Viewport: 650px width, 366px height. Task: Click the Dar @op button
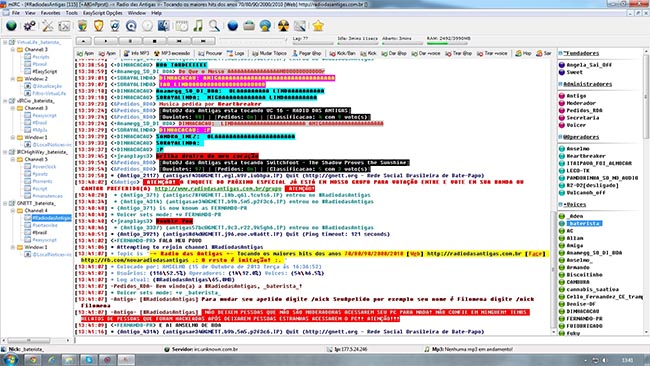click(x=394, y=53)
